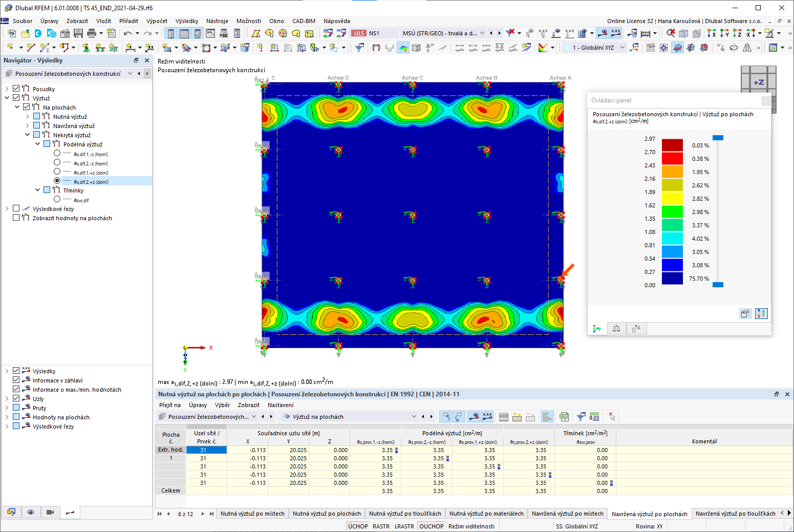This screenshot has width=794, height=532.
Task: Click the color scale settings icon in control panel
Action: pos(761,313)
